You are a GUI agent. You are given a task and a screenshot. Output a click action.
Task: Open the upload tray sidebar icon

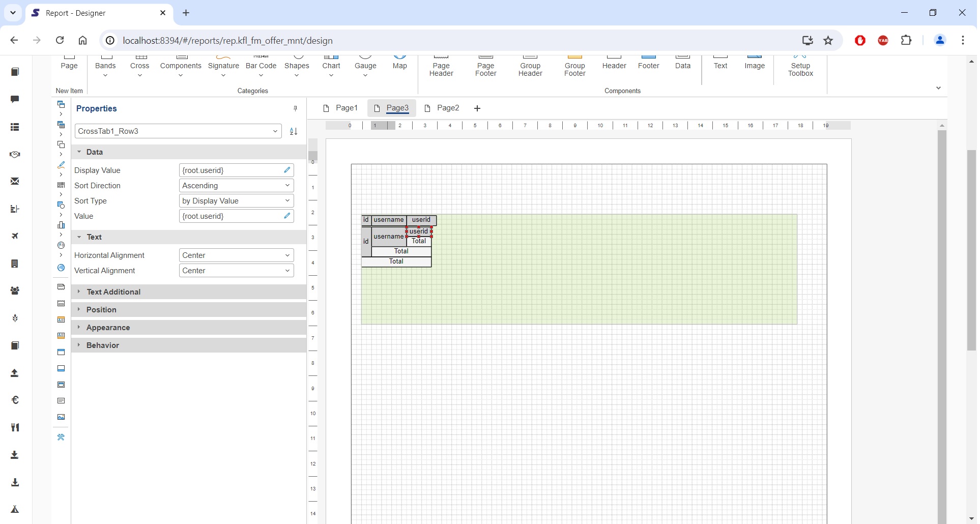[15, 373]
